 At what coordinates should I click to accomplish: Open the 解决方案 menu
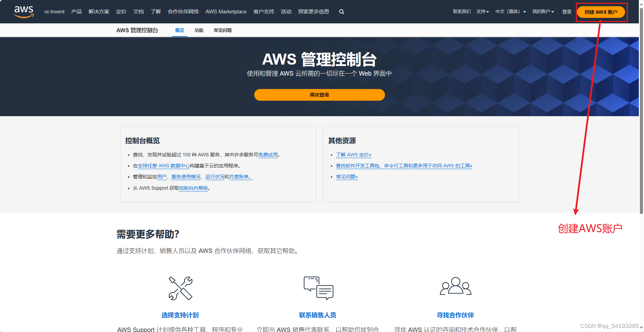tap(99, 12)
